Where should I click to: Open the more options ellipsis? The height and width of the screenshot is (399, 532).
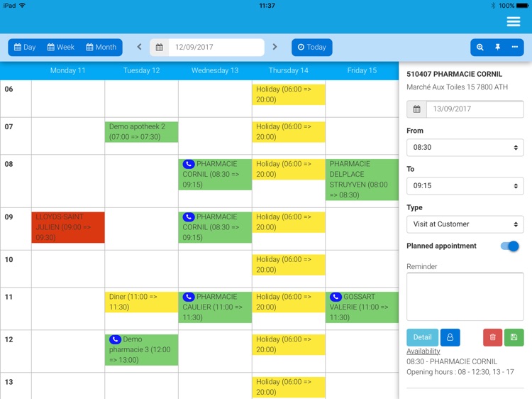(515, 47)
